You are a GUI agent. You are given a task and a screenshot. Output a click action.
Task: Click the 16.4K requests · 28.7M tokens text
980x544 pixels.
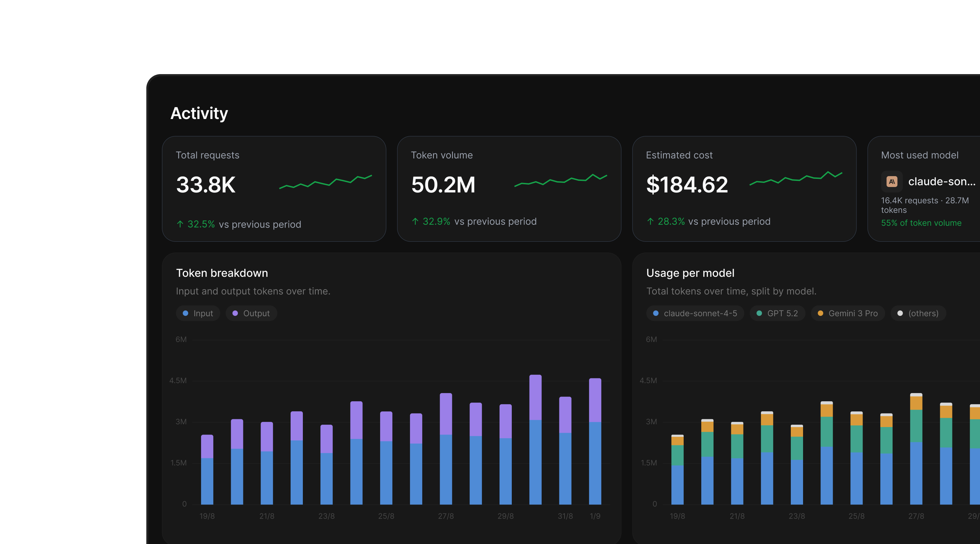pyautogui.click(x=925, y=205)
